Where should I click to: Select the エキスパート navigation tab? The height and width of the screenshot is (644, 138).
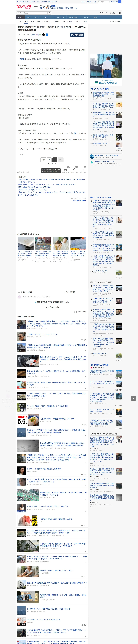coord(48,17)
